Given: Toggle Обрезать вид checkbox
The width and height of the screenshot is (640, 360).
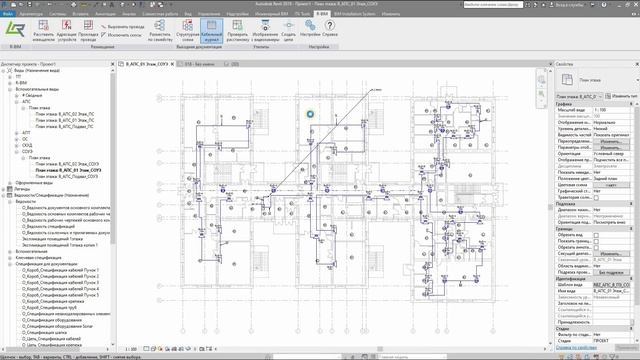Looking at the screenshot, I should [596, 235].
